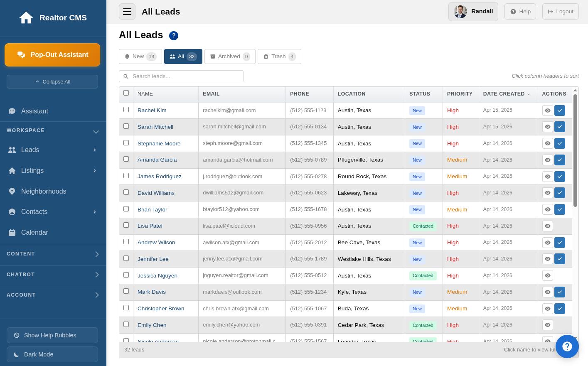
Task: Select Mark Davis' row checkbox
Action: [126, 291]
